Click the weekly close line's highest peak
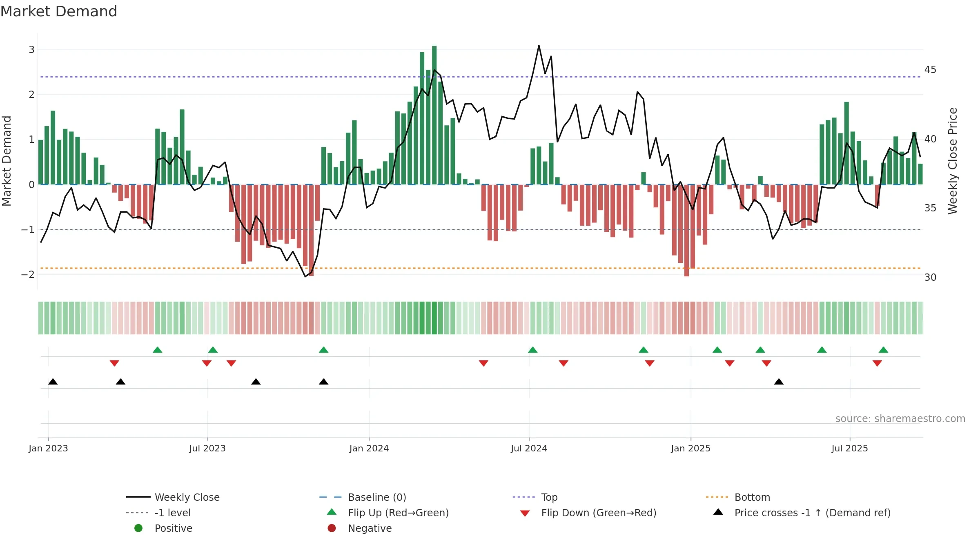The image size is (980, 551). click(x=539, y=46)
